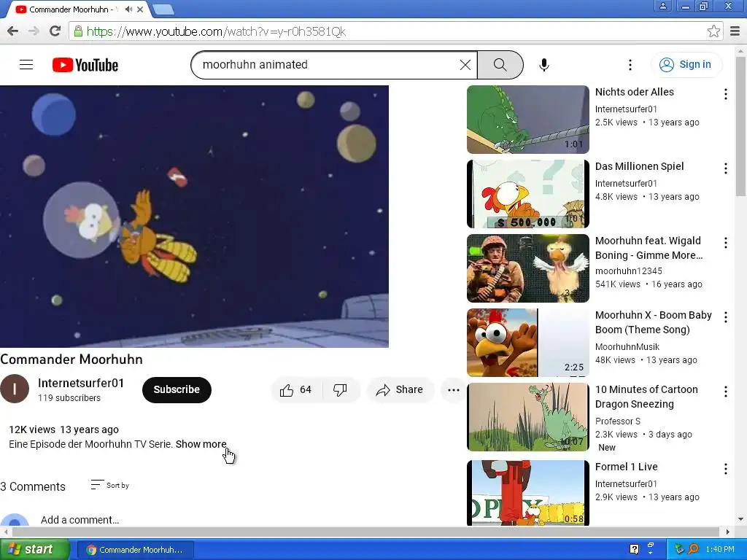This screenshot has width=747, height=560.
Task: Click the Commander Moorhuhn video title
Action: coord(71,359)
